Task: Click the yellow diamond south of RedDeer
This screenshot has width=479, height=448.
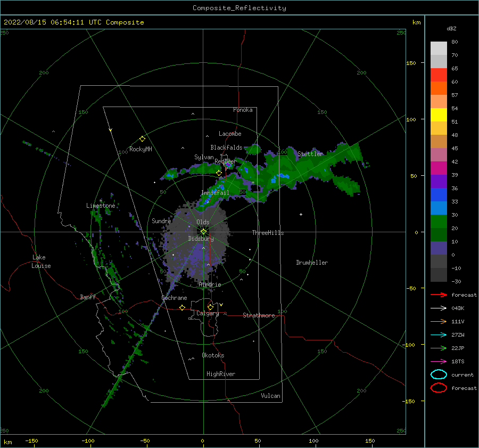Action: tap(219, 173)
